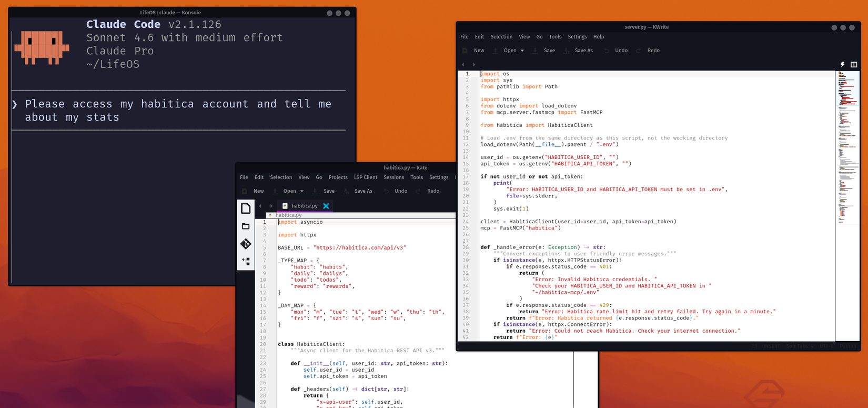Click the Python file icon in Kate breadcrumb bar
This screenshot has height=408, width=868.
pos(270,215)
